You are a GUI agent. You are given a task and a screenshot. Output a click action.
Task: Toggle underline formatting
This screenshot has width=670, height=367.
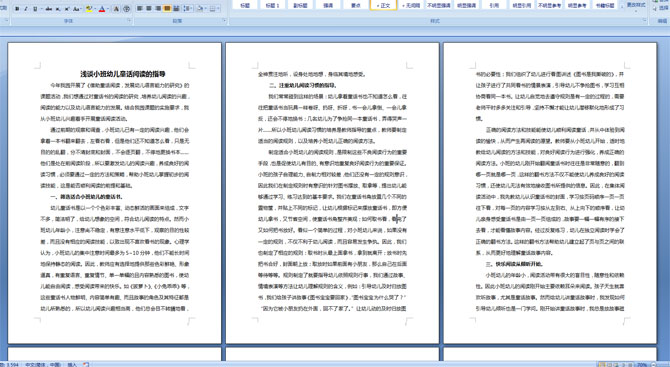point(35,9)
